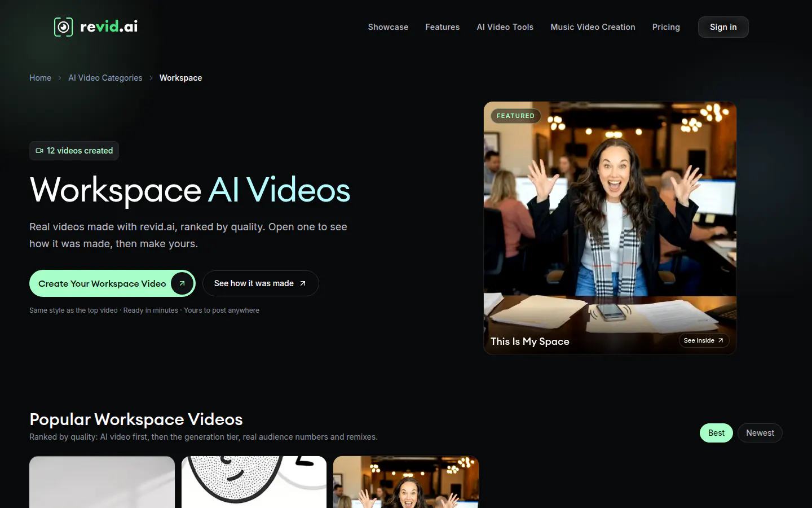The image size is (812, 508).
Task: Open the blank gray video thumbnail
Action: (x=102, y=482)
